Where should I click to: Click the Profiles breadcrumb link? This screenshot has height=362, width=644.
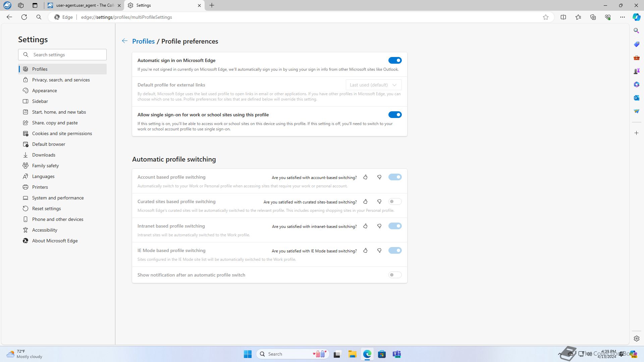point(143,41)
